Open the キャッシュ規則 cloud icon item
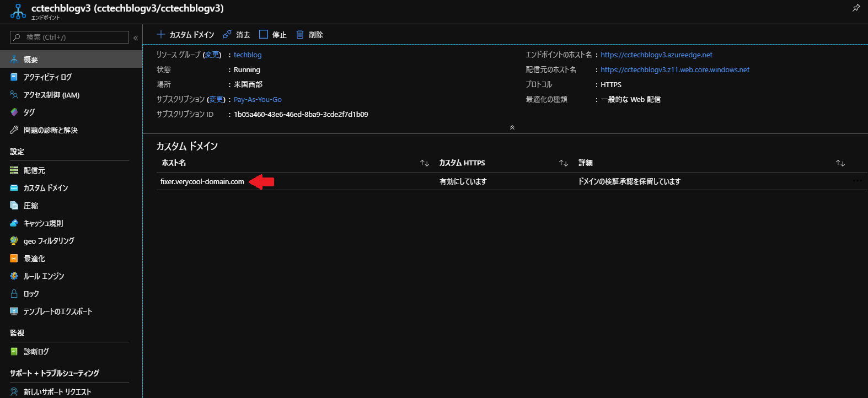Image resolution: width=868 pixels, height=398 pixels. click(14, 223)
